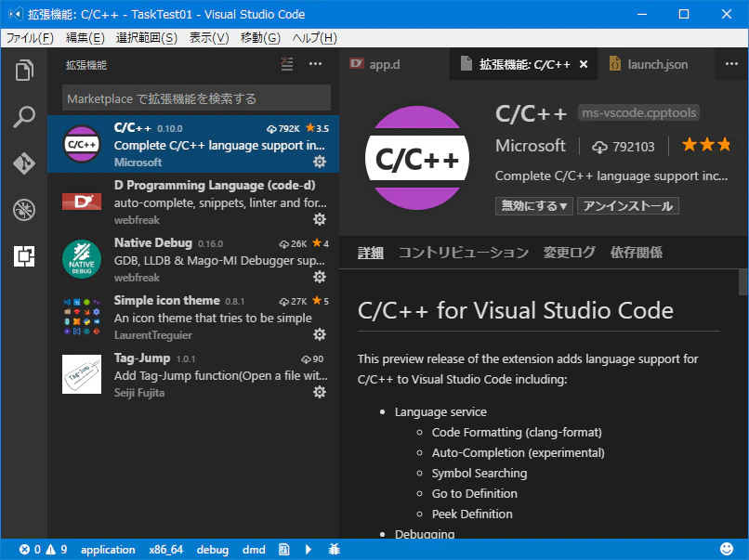Select the 依存関係 tab

click(637, 252)
